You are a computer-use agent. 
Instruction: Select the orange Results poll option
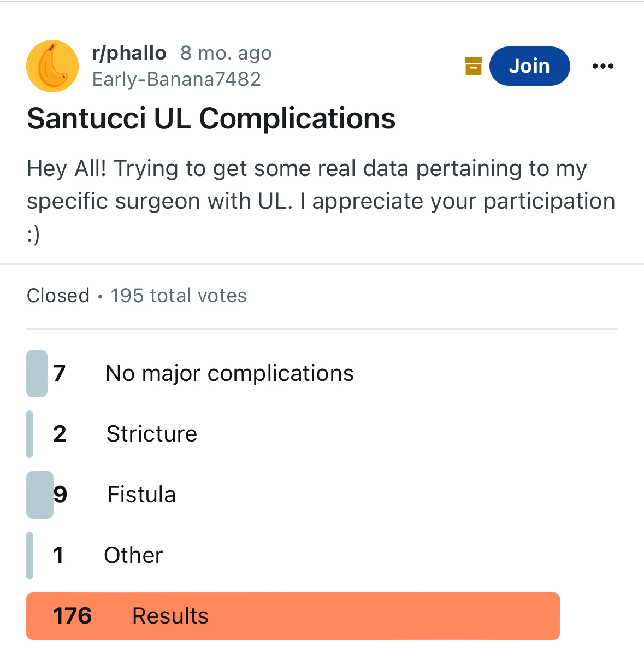[x=293, y=616]
